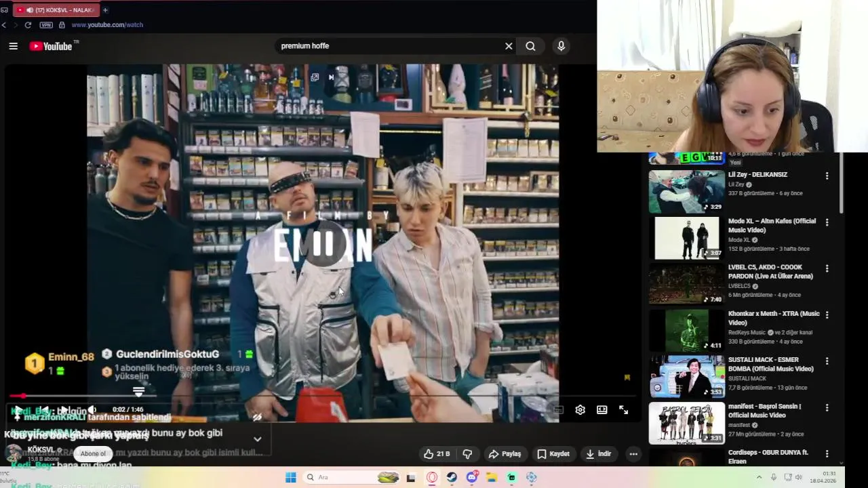
Task: Resume video with center play overlay
Action: [323, 244]
